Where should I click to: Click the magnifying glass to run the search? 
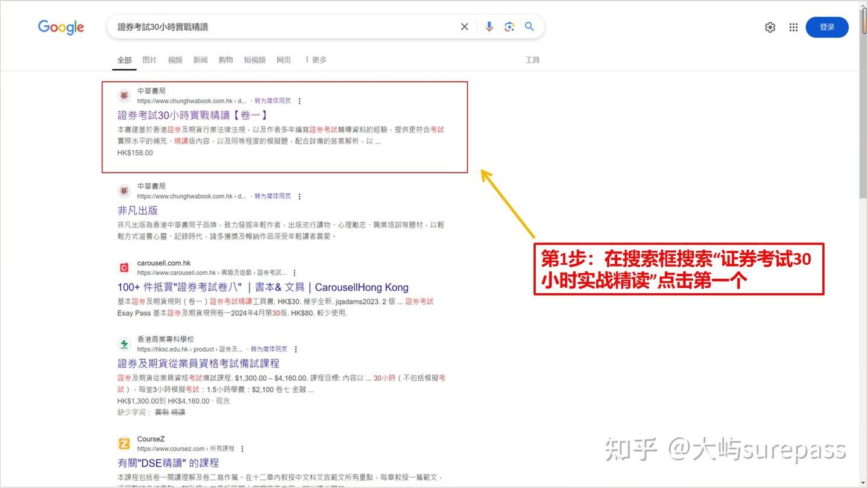[529, 27]
